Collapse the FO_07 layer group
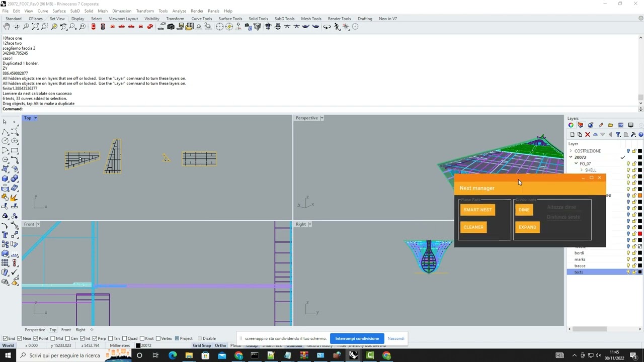This screenshot has width=644, height=362. pyautogui.click(x=576, y=163)
